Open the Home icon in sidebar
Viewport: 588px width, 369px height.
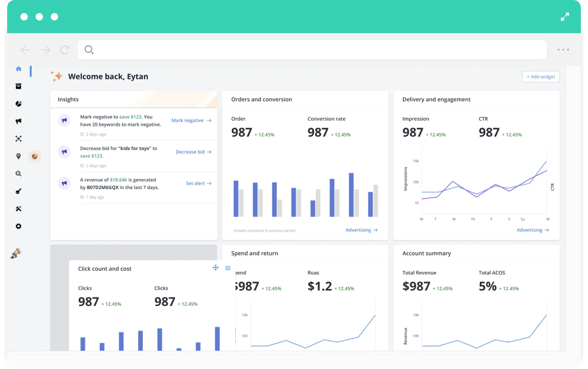(18, 69)
